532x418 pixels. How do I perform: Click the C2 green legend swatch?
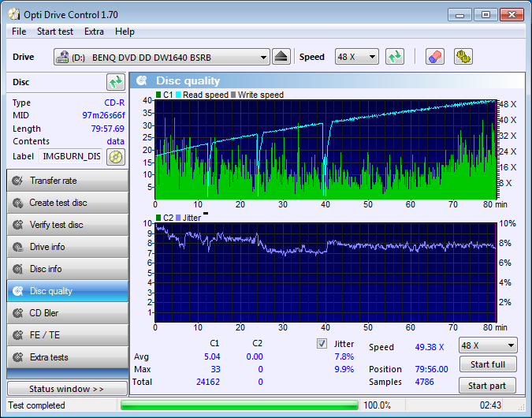[158, 218]
